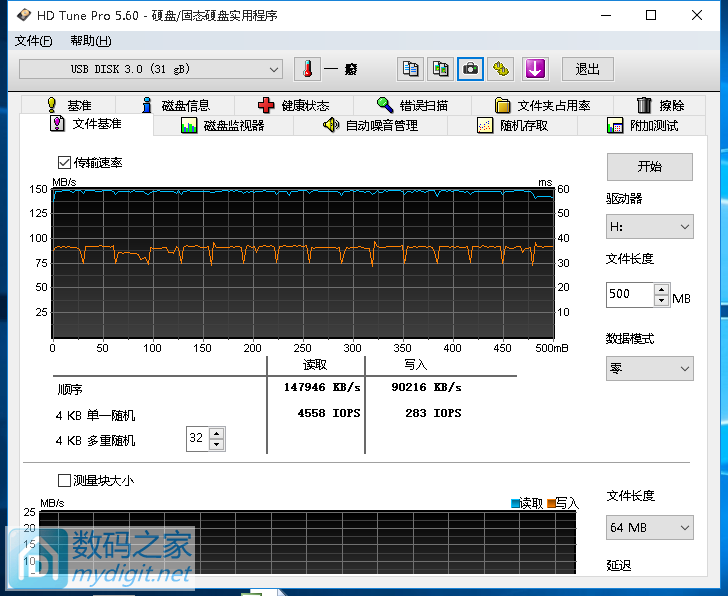
Task: Enable the 测量块大小 checkbox
Action: point(64,480)
